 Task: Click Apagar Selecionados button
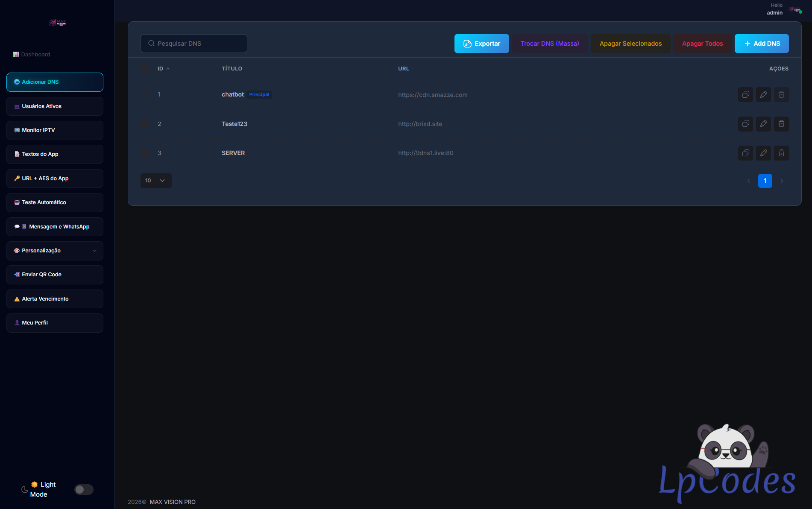pos(630,44)
